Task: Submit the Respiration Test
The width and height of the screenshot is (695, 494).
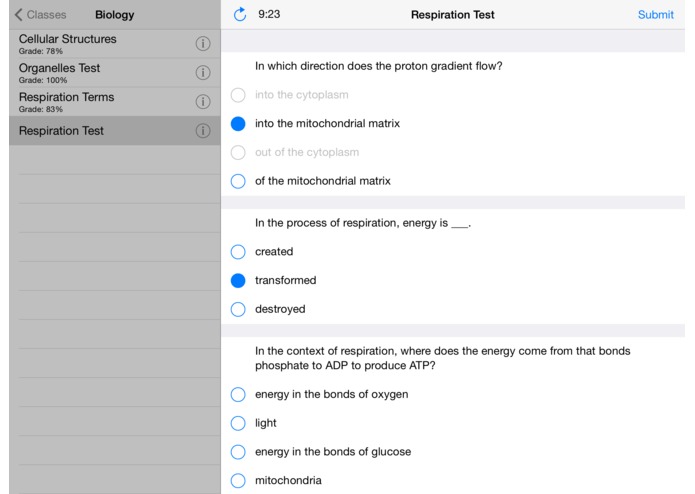Action: (x=656, y=15)
